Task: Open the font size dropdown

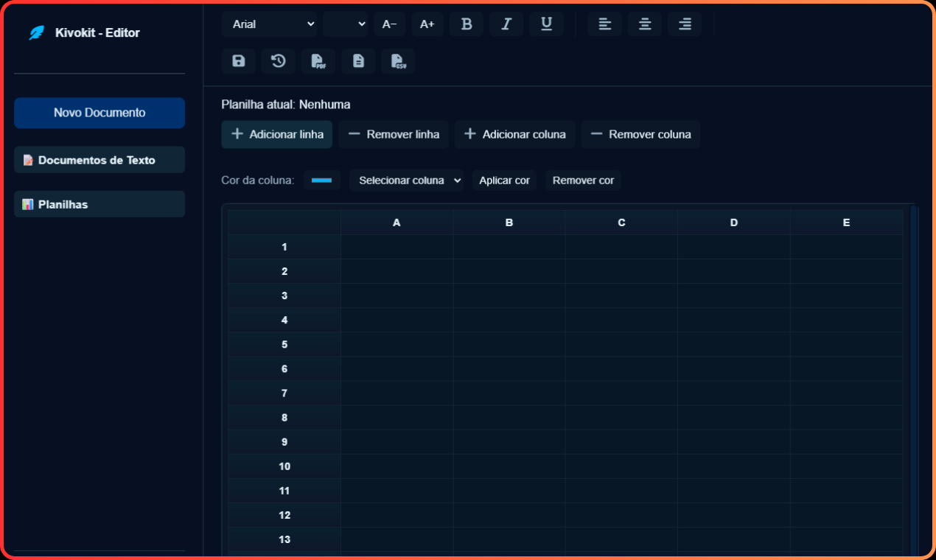Action: [x=346, y=24]
